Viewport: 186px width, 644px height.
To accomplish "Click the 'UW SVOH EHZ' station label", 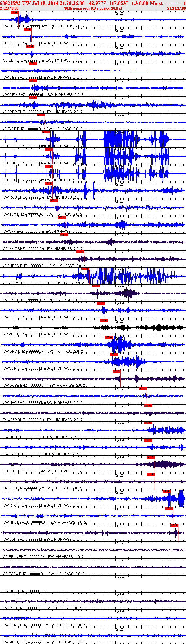I will (x=15, y=454).
